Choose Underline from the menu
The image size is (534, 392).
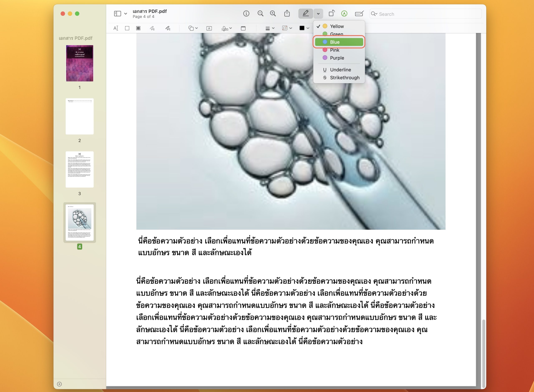coord(340,70)
